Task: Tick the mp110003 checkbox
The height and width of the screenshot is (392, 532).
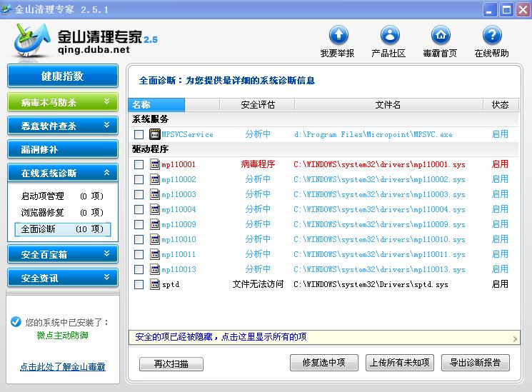Action: coord(139,194)
